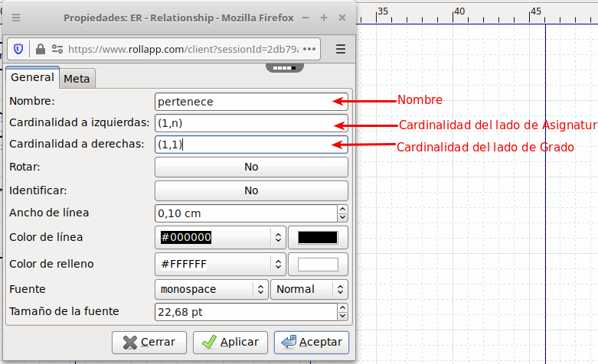Click the padlock site security icon

pos(41,49)
